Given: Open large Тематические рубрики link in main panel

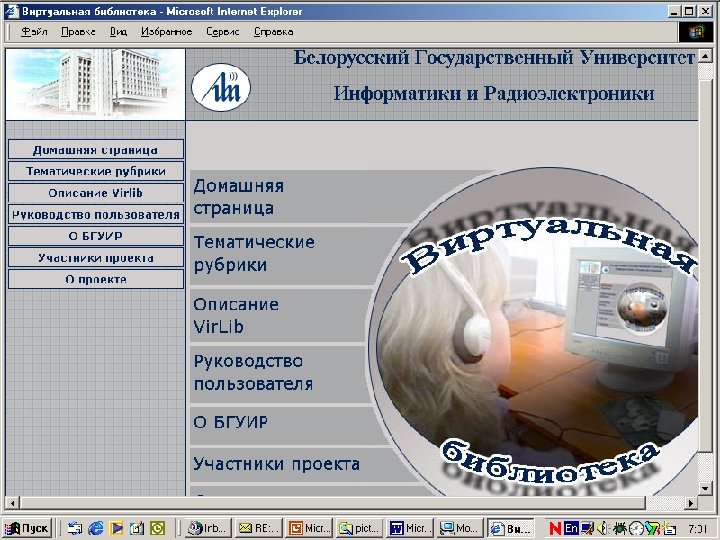Looking at the screenshot, I should pyautogui.click(x=254, y=253).
